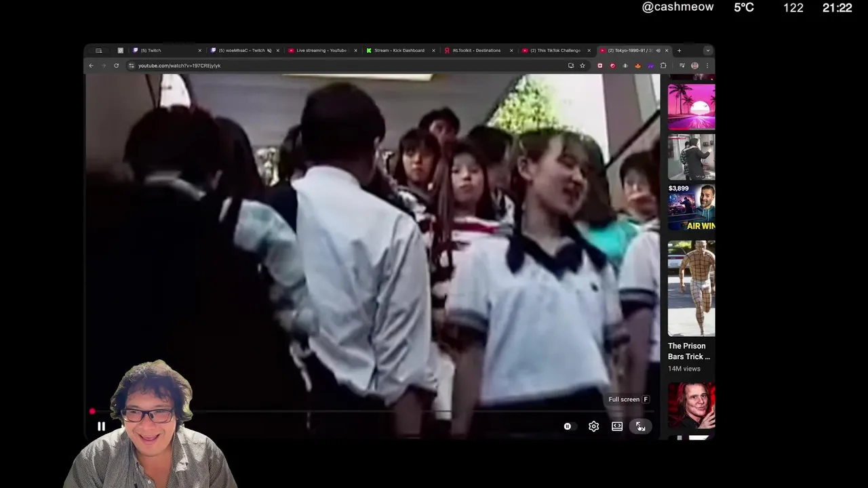Open the purple extension icon
868x488 pixels.
coord(650,66)
